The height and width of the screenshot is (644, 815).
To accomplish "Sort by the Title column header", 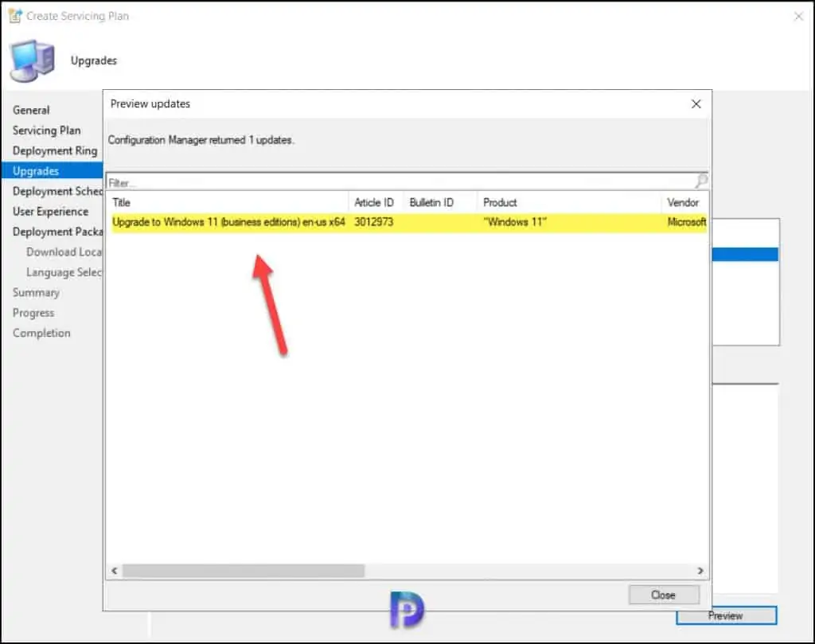I will tap(228, 203).
